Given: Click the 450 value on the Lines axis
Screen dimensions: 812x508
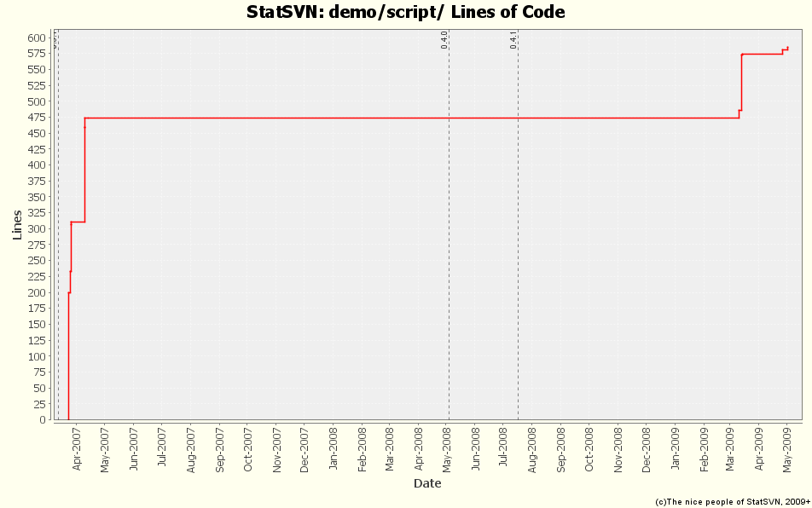Looking at the screenshot, I should coord(37,134).
